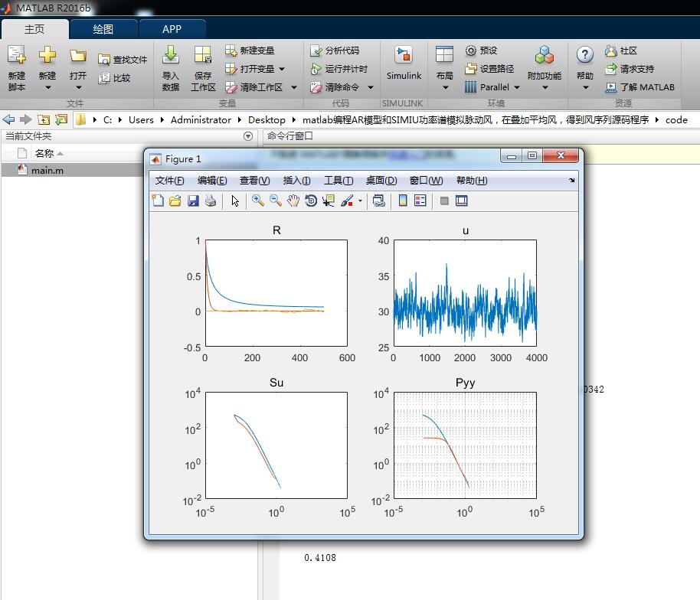Expand the New (新建) dropdown arrow
700x600 pixels.
click(x=47, y=87)
